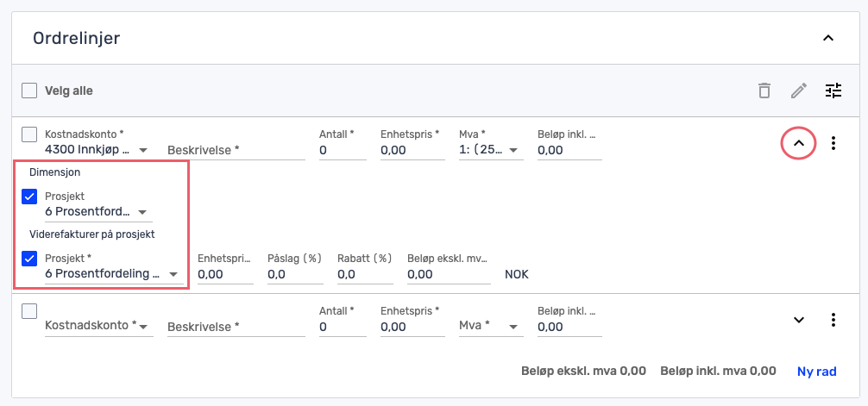
Task: Open Mva dropdown in first line
Action: (x=490, y=150)
